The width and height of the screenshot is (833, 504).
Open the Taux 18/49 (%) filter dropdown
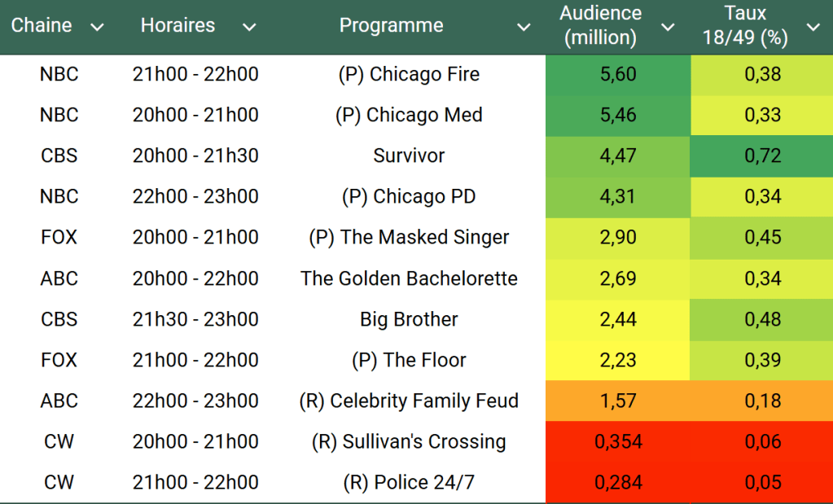tap(813, 27)
